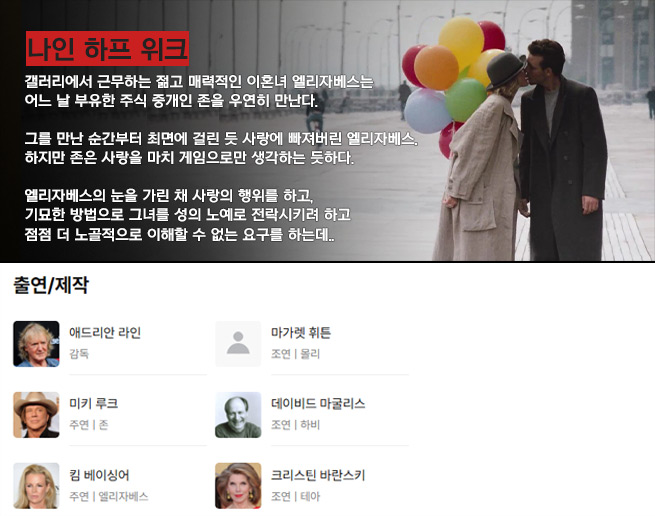655x516 pixels.
Task: Click the 주연 | 엘리자베스 role text
Action: pyautogui.click(x=109, y=496)
